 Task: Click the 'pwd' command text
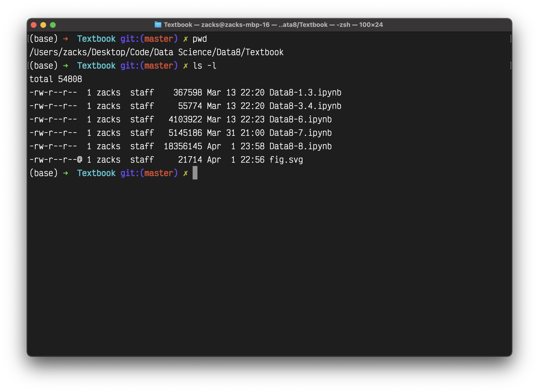(x=200, y=39)
